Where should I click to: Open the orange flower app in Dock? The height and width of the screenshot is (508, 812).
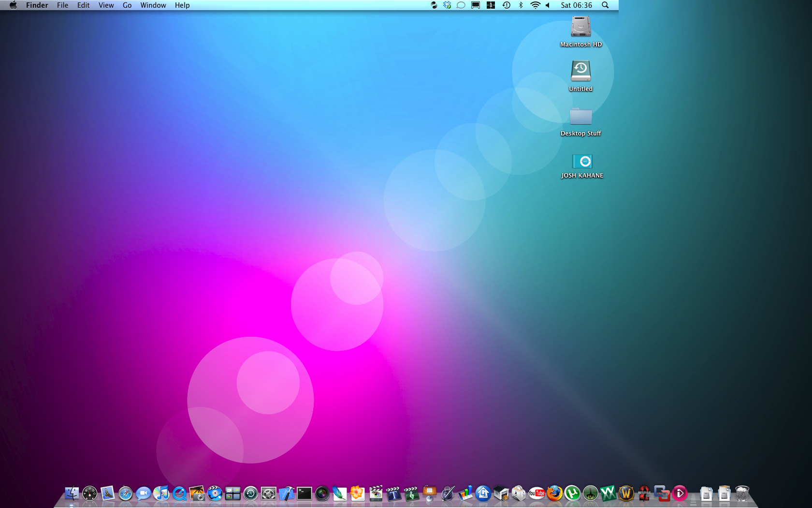[x=358, y=493]
